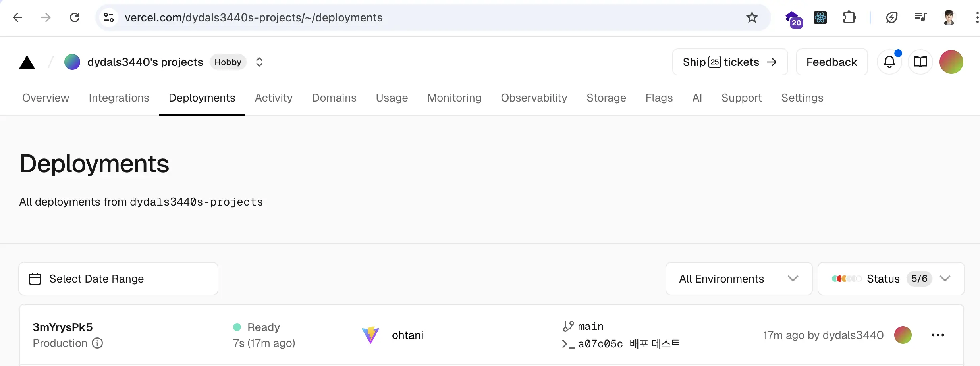Open the account avatar menu
980x366 pixels.
click(952, 62)
